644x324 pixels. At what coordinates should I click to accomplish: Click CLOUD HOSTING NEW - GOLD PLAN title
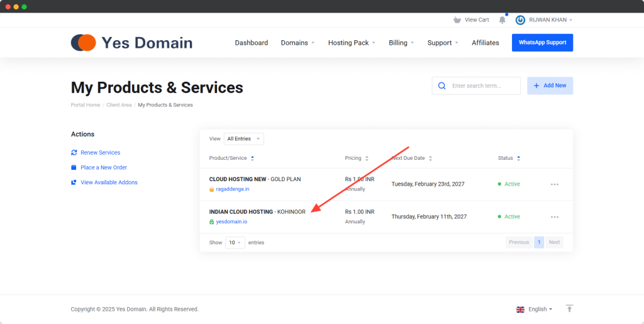(x=255, y=179)
